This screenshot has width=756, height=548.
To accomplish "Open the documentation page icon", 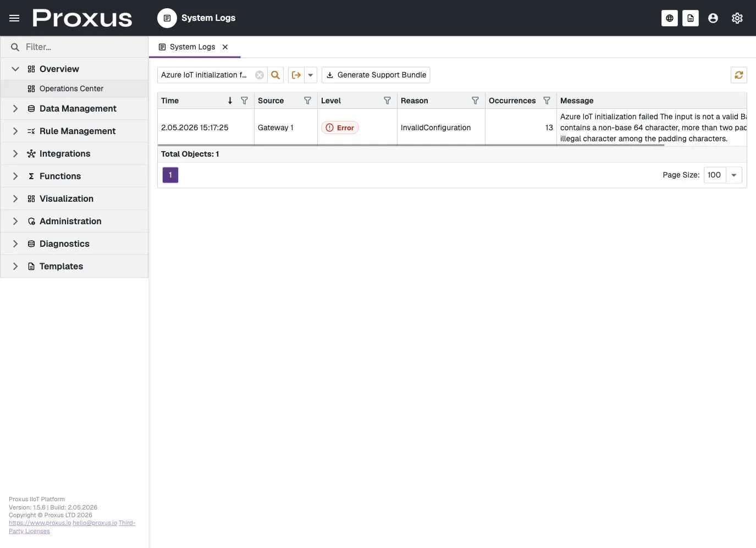I will pyautogui.click(x=691, y=18).
